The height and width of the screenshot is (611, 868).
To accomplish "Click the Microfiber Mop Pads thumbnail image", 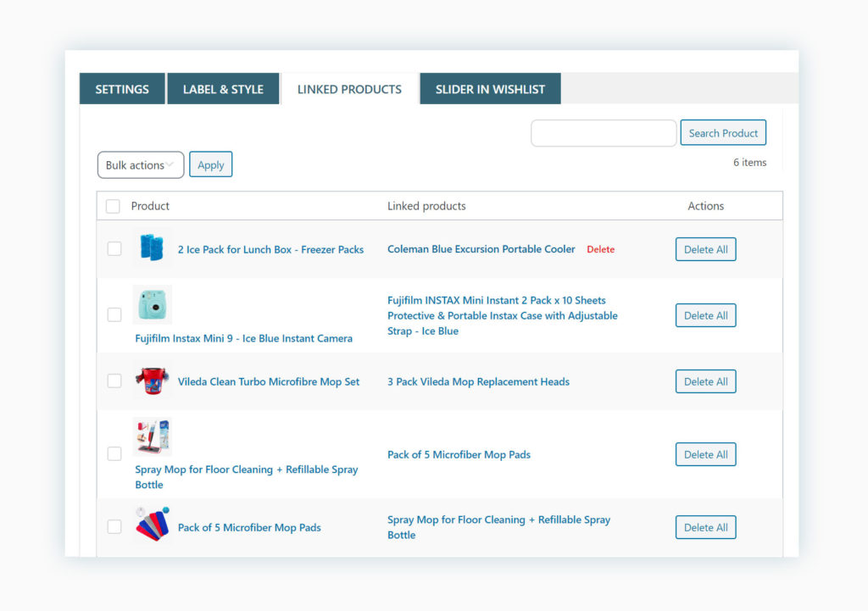I will pos(153,526).
